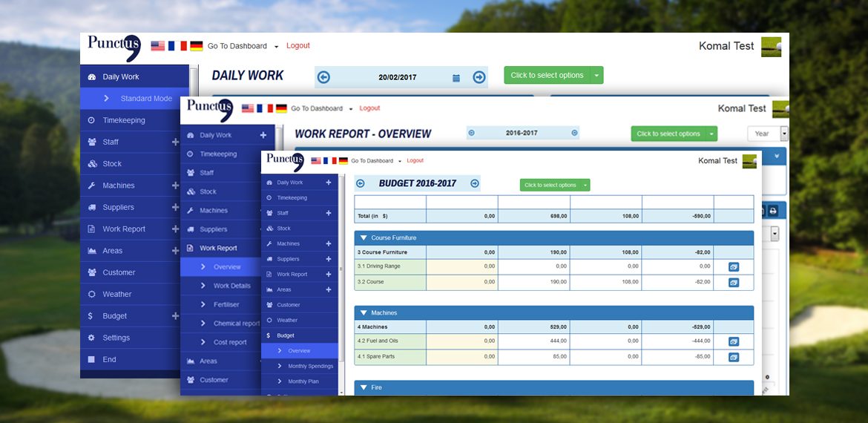Open details icon for 4.2 Fuel and Oils row
Image resolution: width=868 pixels, height=423 pixels.
coord(733,341)
